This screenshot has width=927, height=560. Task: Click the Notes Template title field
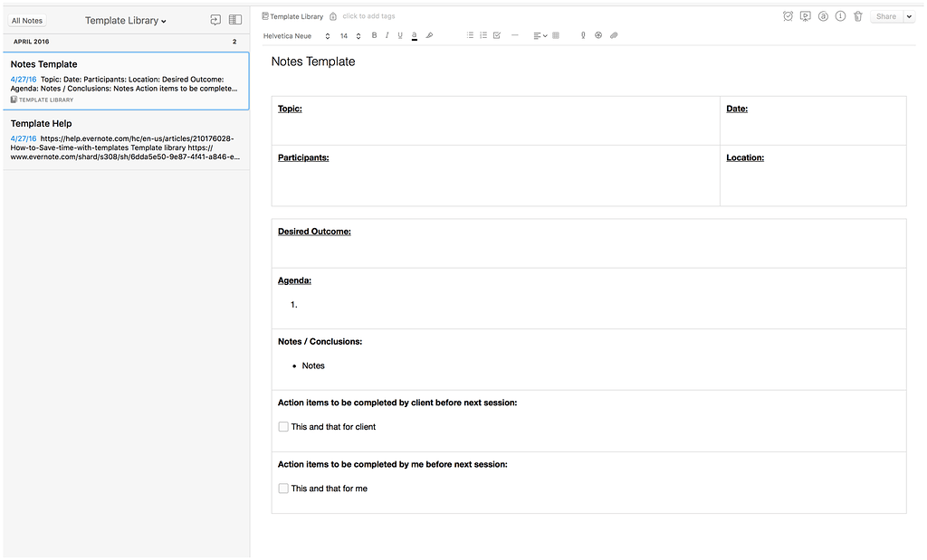point(313,62)
